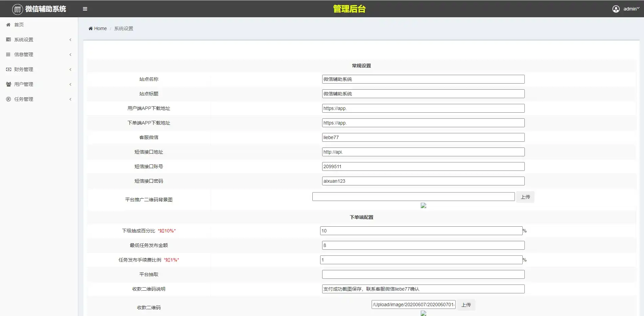
Task: Expand the 用户管理 menu chevron
Action: pos(70,84)
